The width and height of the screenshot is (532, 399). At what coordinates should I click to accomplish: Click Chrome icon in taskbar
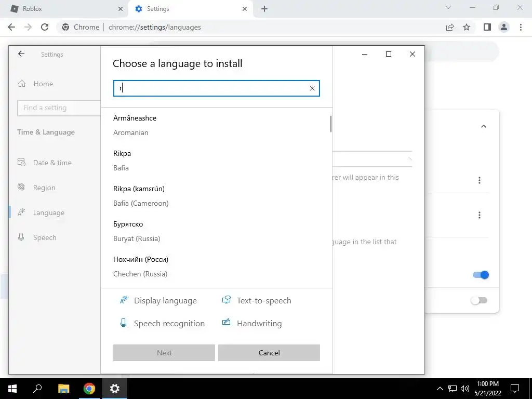[89, 389]
